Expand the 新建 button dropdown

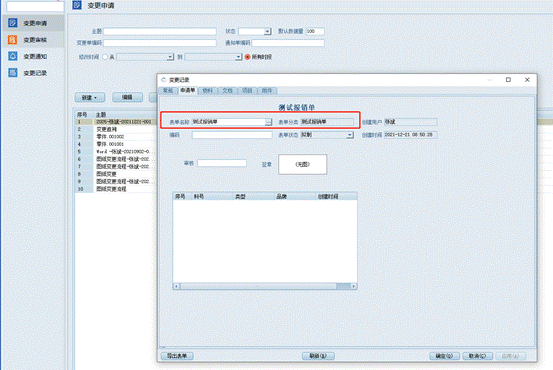click(96, 98)
